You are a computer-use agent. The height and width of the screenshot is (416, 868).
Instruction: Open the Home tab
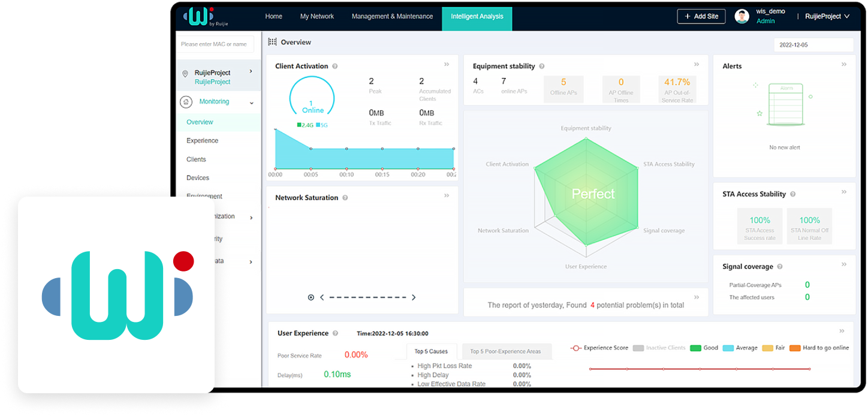coord(273,16)
